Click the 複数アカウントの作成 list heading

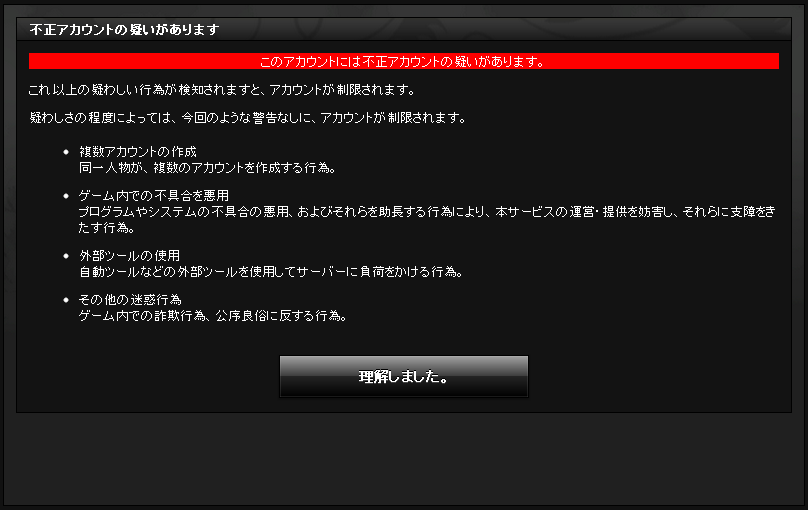point(138,151)
